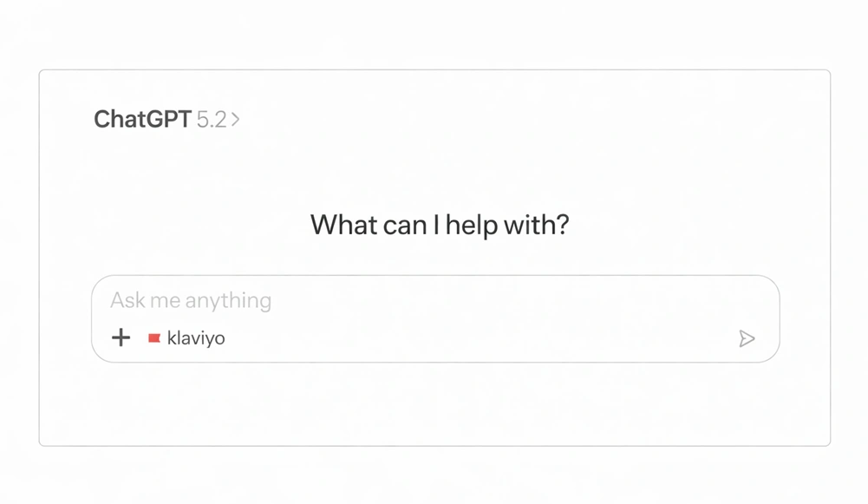Viewport: 868px width, 504px height.
Task: Hit the arrow icon to send the message
Action: [747, 338]
